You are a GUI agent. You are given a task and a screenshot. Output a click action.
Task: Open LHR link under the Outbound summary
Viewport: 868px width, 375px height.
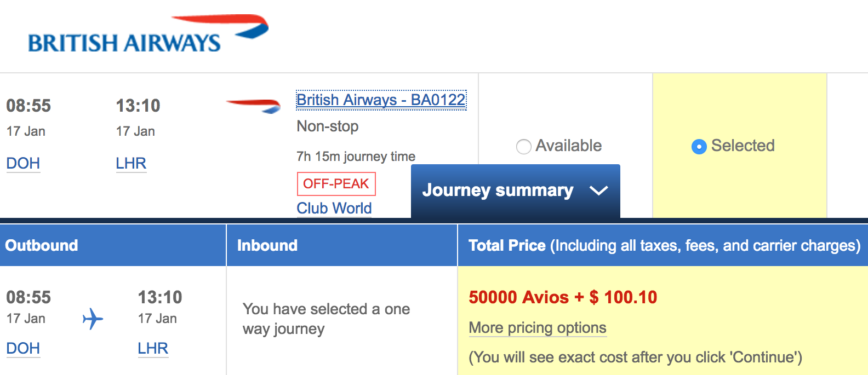coord(153,348)
